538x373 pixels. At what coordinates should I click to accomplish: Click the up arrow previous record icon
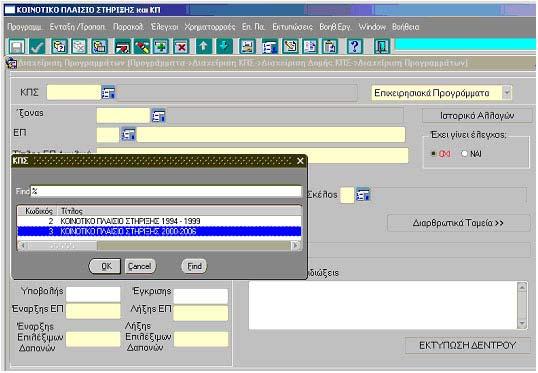(203, 47)
